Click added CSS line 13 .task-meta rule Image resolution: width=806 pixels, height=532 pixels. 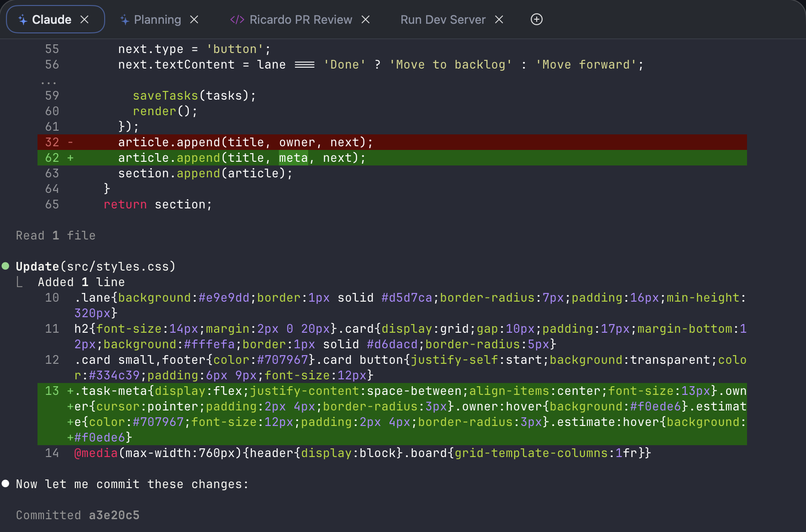click(x=392, y=414)
